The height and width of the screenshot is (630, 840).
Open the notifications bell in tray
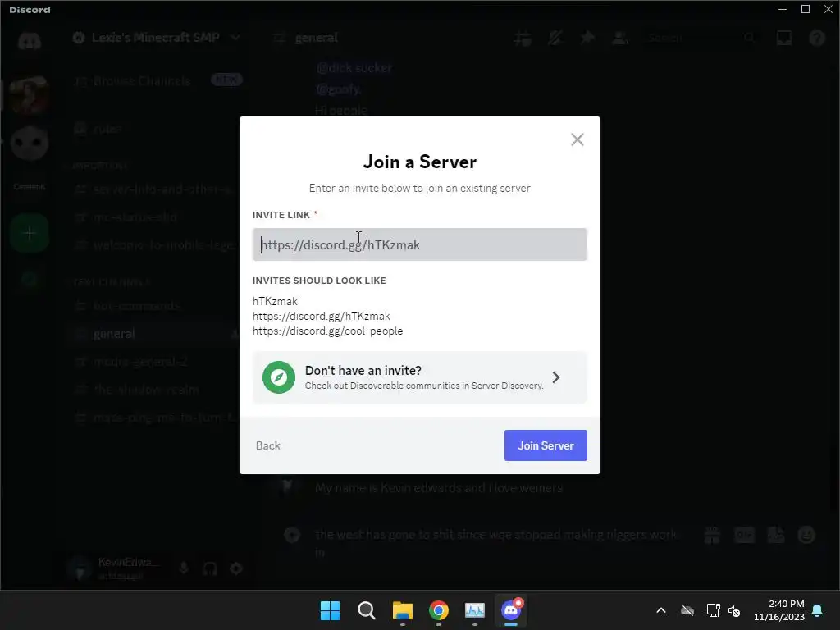coord(818,610)
